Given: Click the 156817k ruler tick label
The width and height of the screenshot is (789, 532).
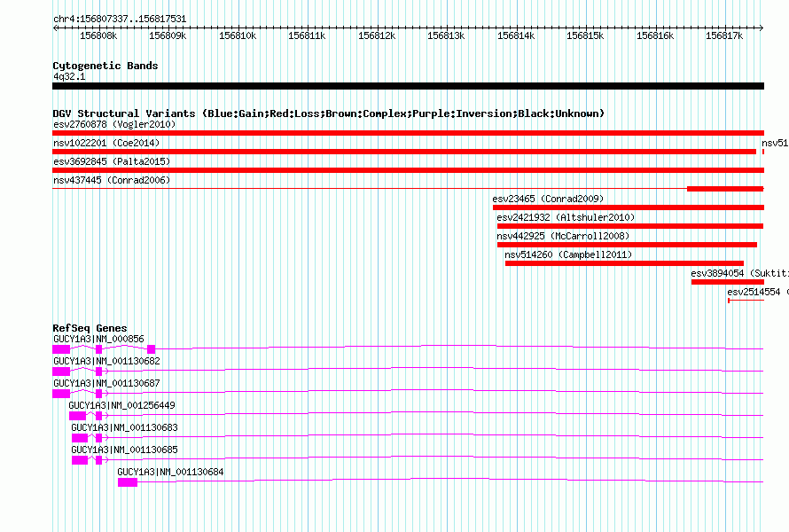Looking at the screenshot, I should tap(724, 35).
